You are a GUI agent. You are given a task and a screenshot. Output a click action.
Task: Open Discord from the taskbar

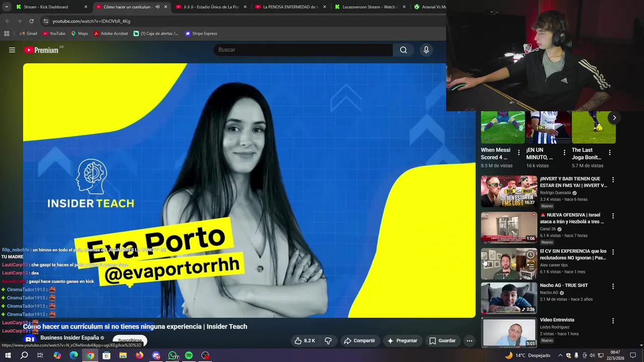[156, 355]
